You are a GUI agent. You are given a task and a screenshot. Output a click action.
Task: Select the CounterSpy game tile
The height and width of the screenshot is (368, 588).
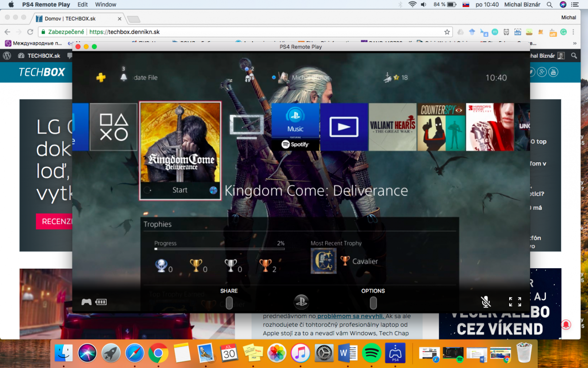[441, 127]
